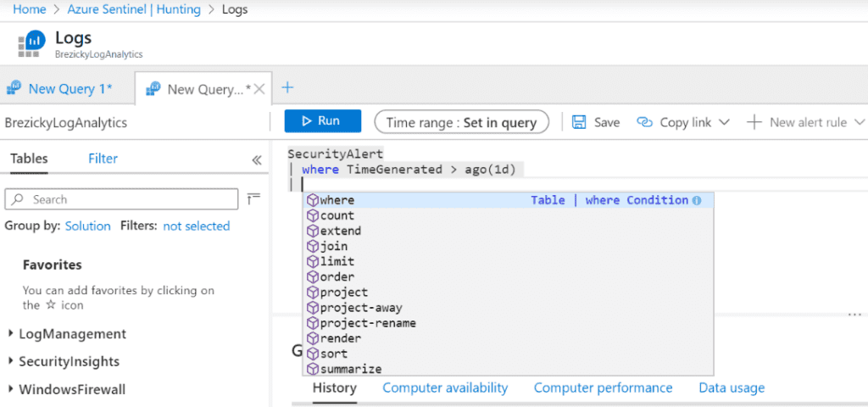This screenshot has height=407, width=868.
Task: Click the 'where TimeGenerated > ago(1d)' line
Action: pyautogui.click(x=409, y=170)
